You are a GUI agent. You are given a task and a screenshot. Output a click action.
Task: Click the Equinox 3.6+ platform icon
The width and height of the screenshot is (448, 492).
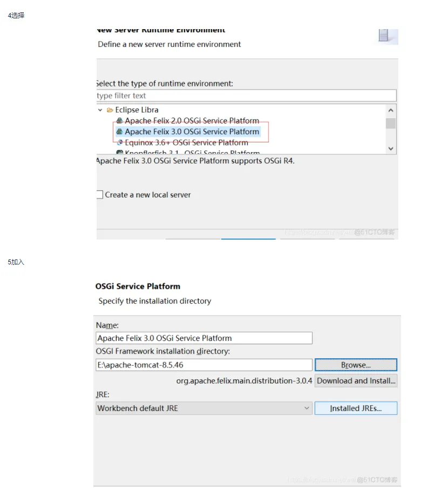[120, 143]
